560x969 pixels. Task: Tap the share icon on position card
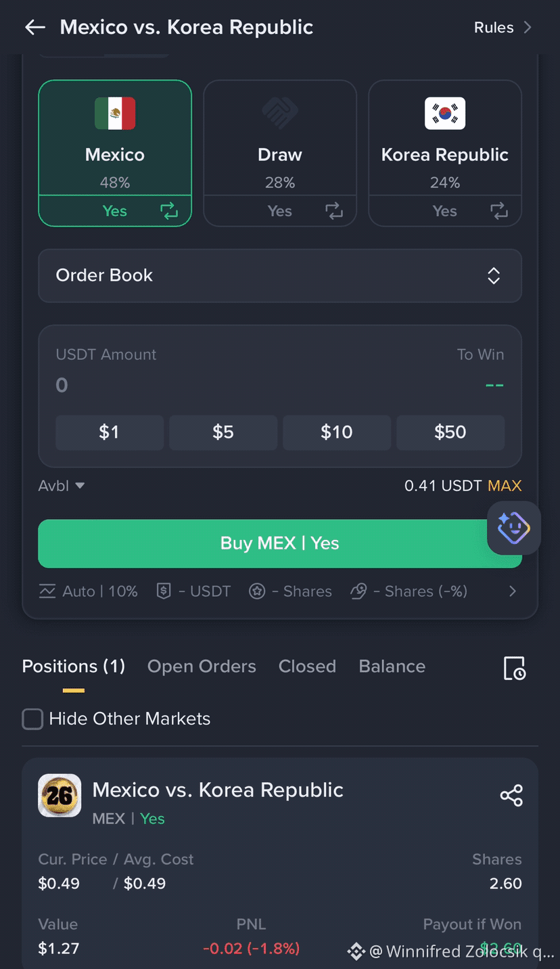(511, 795)
